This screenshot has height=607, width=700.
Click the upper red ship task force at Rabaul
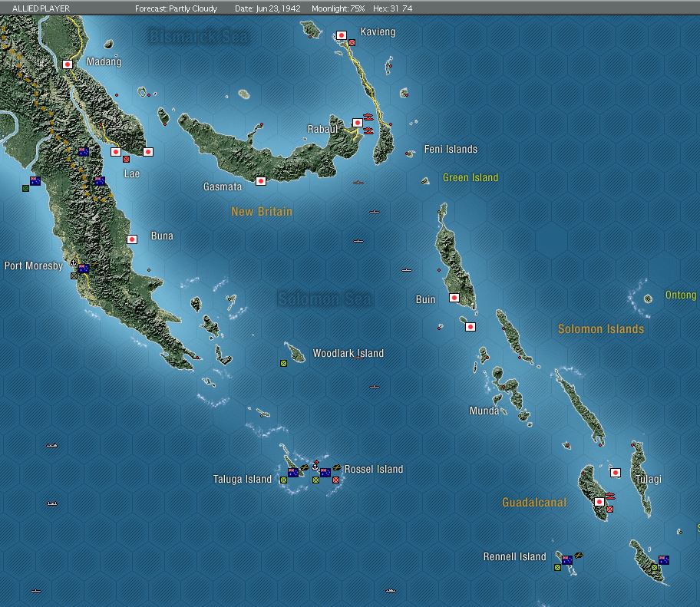pyautogui.click(x=368, y=117)
